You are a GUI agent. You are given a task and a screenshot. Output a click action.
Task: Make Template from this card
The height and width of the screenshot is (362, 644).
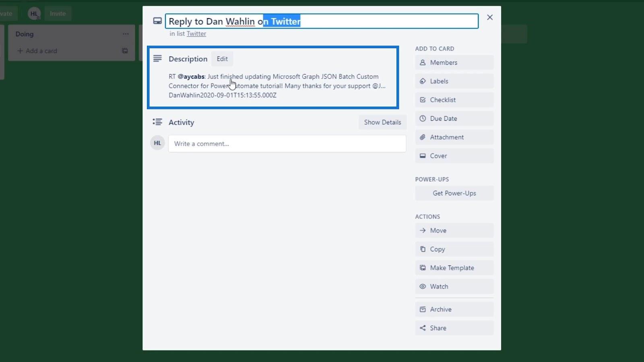coord(454,268)
